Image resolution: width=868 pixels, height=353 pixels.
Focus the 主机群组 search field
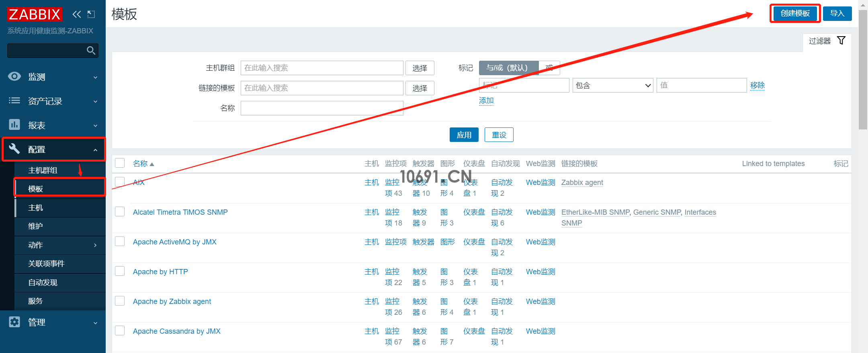click(322, 68)
